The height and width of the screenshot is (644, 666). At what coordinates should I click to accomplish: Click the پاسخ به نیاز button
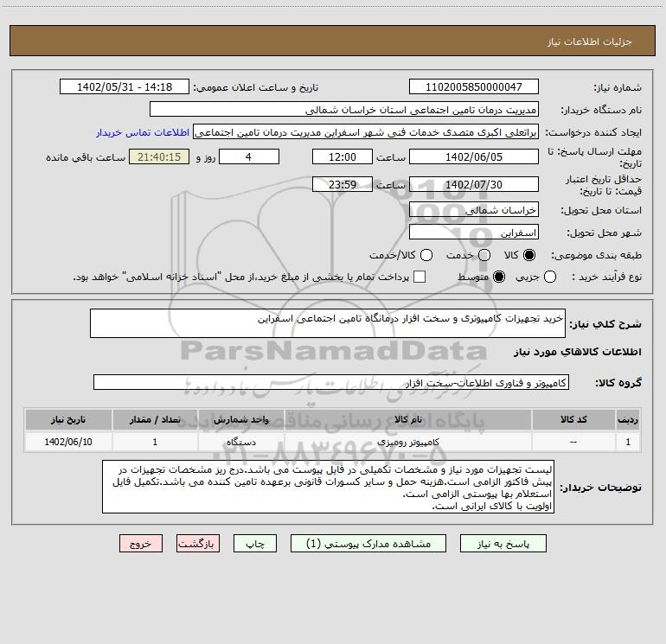[503, 544]
